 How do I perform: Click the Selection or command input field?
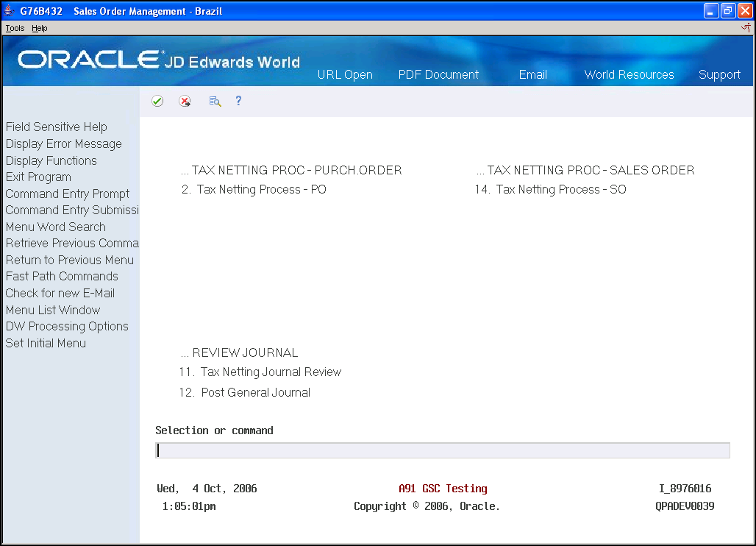tap(443, 450)
